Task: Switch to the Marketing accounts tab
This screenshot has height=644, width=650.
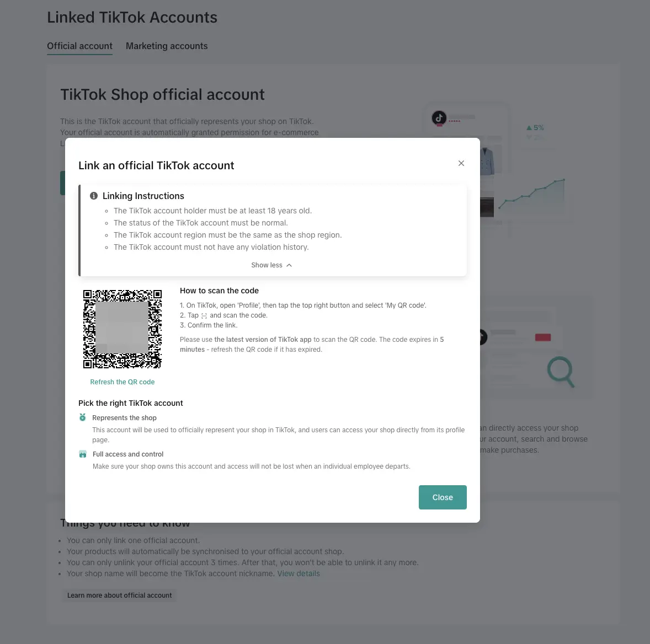Action: [167, 46]
